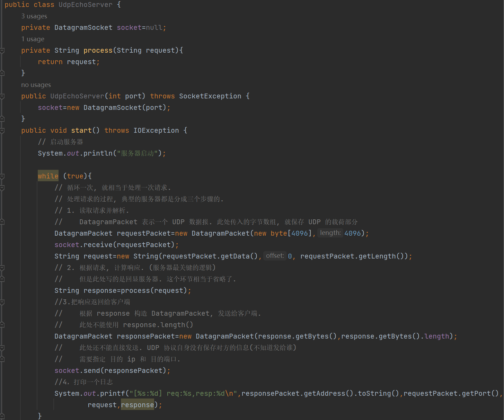Image resolution: width=504 pixels, height=420 pixels.
Task: Click 'process(request)' call in response assignment
Action: pos(154,291)
